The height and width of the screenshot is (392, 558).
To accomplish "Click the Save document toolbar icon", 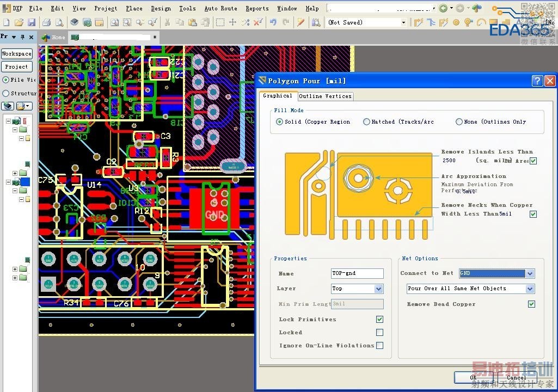I will 32,22.
